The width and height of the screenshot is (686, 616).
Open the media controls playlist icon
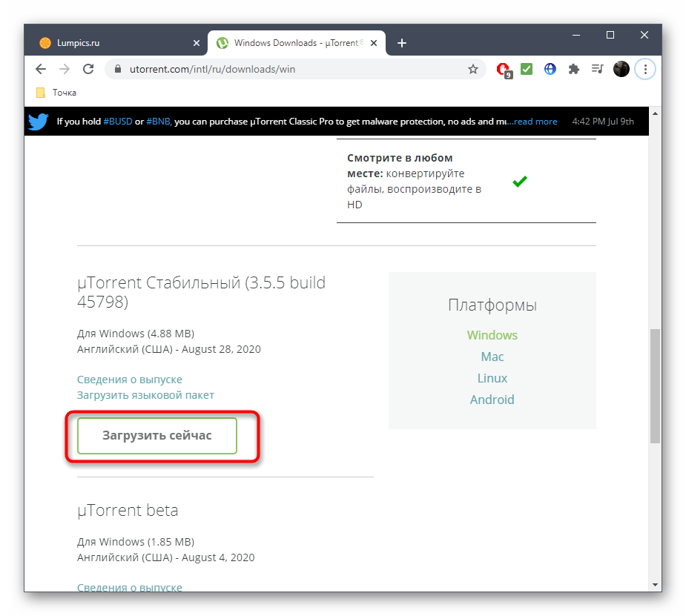[597, 69]
